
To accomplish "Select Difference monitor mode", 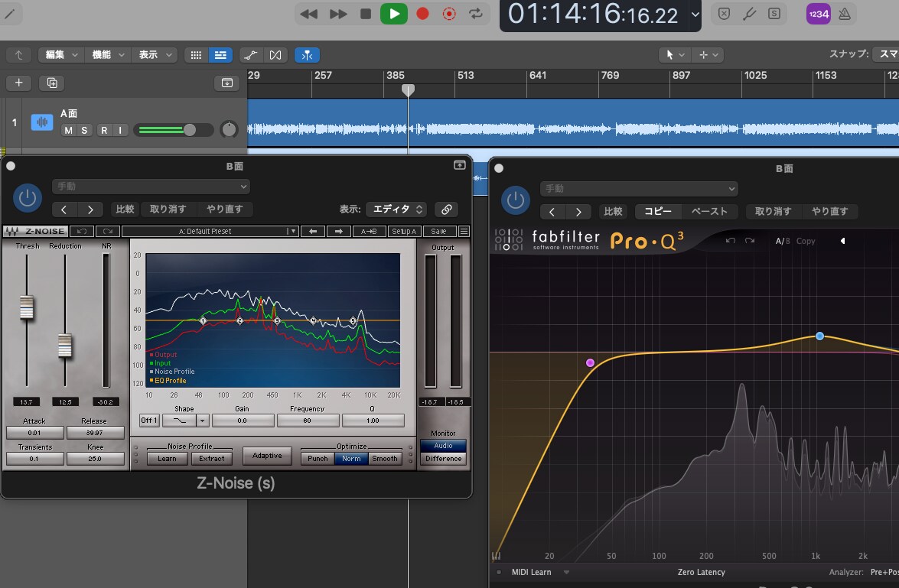I will coord(443,459).
